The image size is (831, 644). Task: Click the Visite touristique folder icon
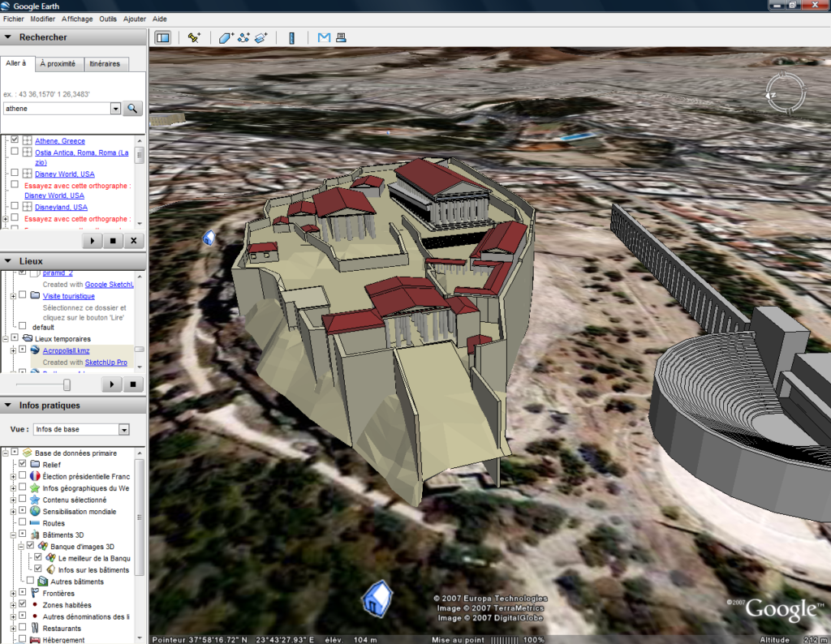tap(35, 295)
